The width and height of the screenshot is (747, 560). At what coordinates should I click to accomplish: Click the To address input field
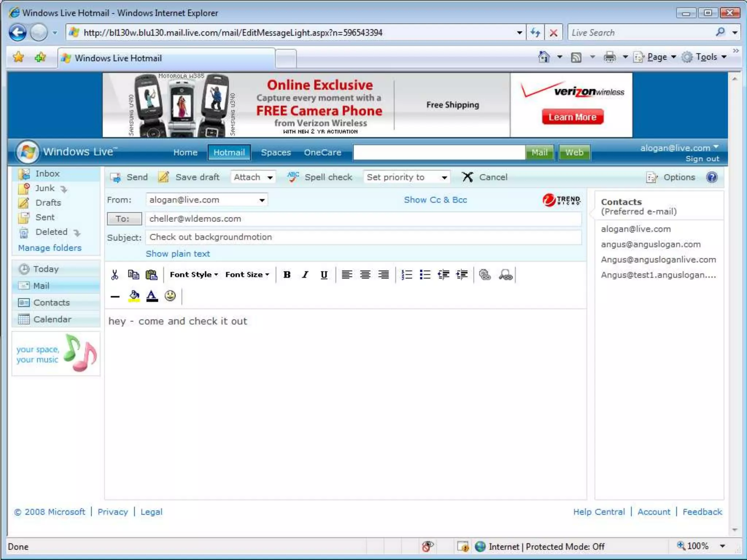pos(363,219)
